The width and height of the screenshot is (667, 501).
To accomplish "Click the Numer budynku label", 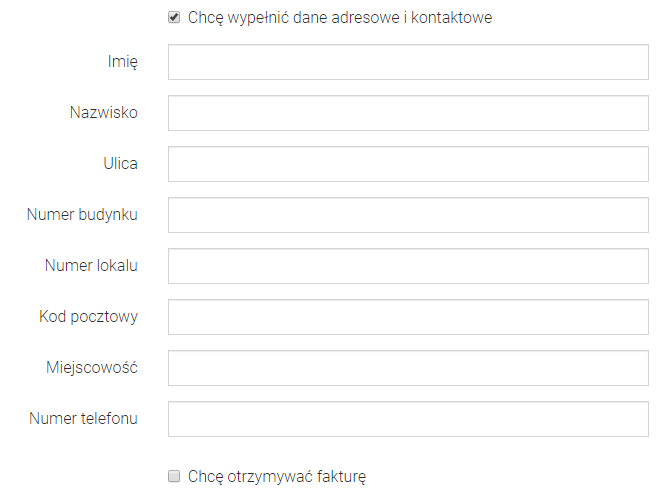I will (83, 215).
